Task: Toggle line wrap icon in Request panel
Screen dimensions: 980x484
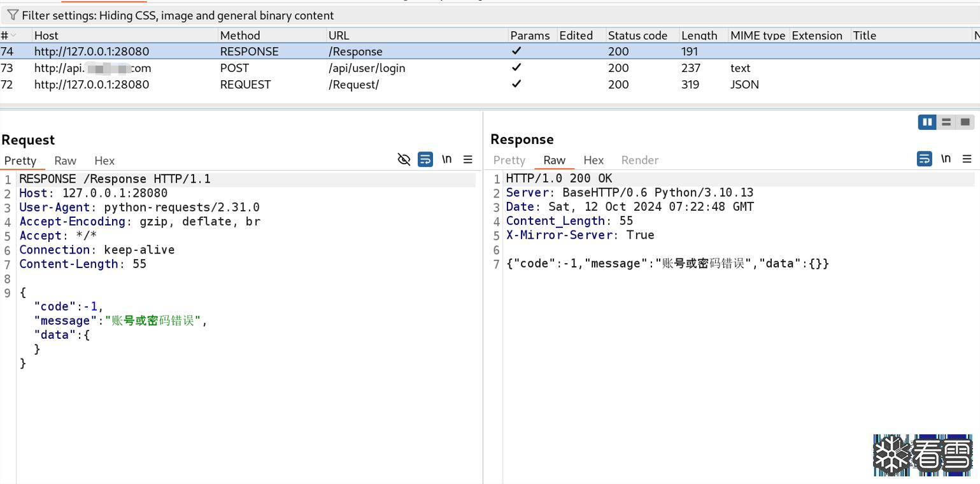Action: 425,159
